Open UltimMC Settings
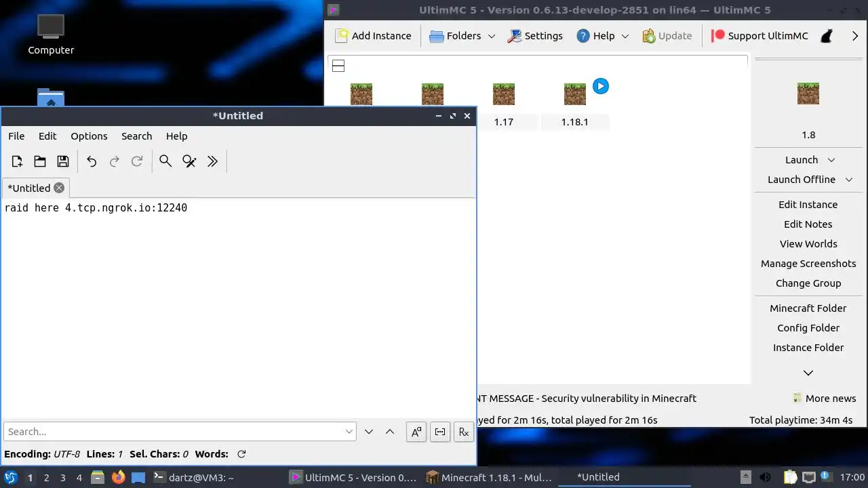Screen dimensions: 868x488 click(x=535, y=36)
